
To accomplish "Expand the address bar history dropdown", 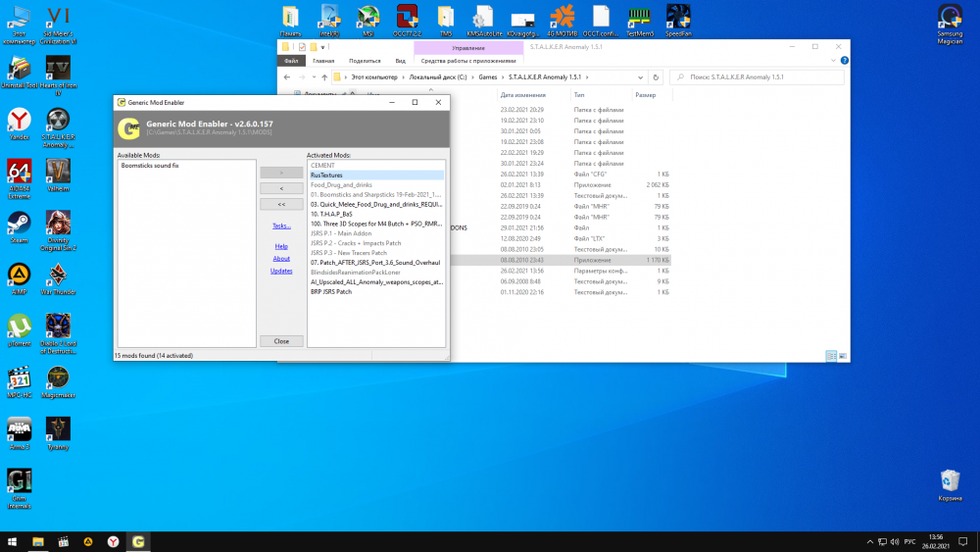I will [x=643, y=76].
